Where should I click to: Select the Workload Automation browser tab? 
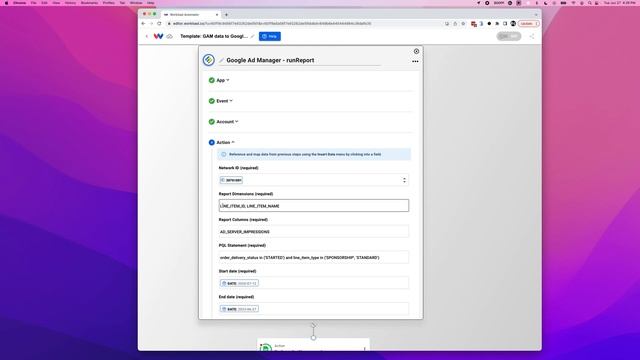pos(190,14)
